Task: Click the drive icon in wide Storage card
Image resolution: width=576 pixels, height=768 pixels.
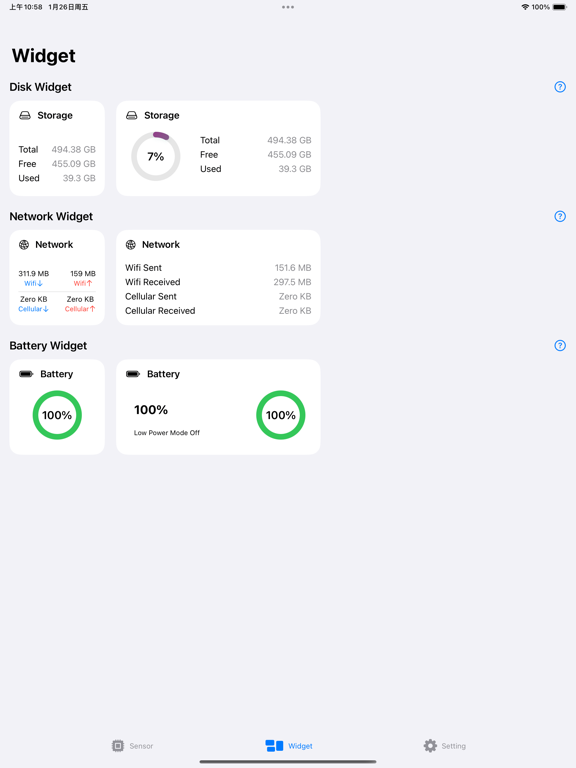Action: click(x=131, y=115)
